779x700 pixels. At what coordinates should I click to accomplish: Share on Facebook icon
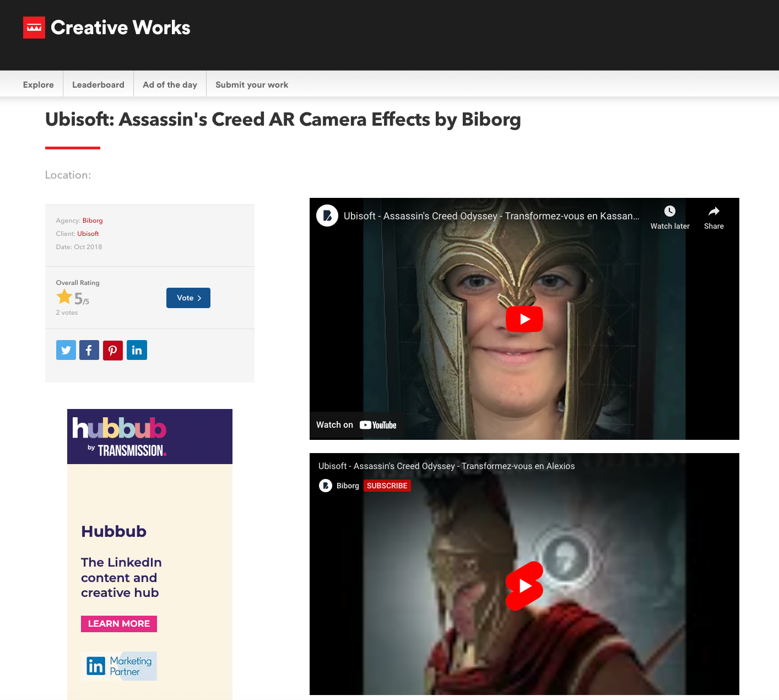89,350
